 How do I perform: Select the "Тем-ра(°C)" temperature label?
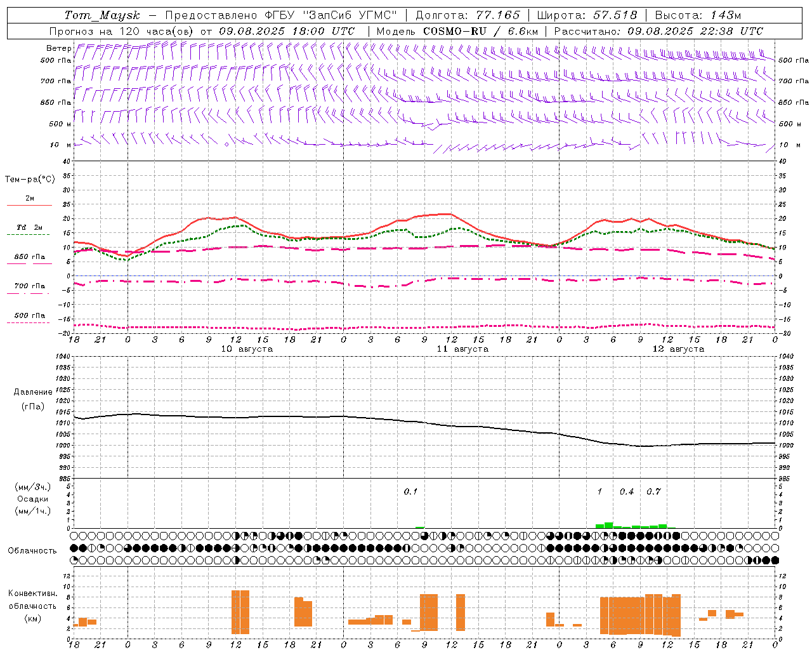tap(30, 179)
